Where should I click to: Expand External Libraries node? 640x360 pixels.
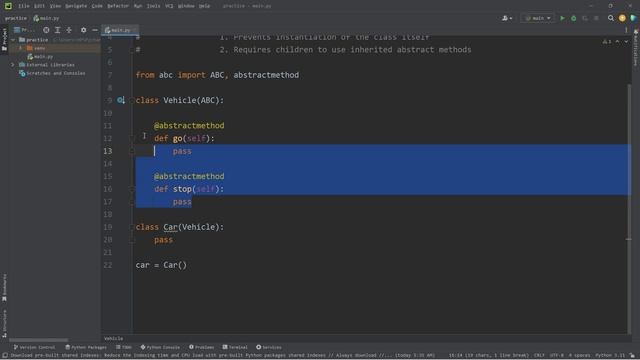pyautogui.click(x=13, y=64)
